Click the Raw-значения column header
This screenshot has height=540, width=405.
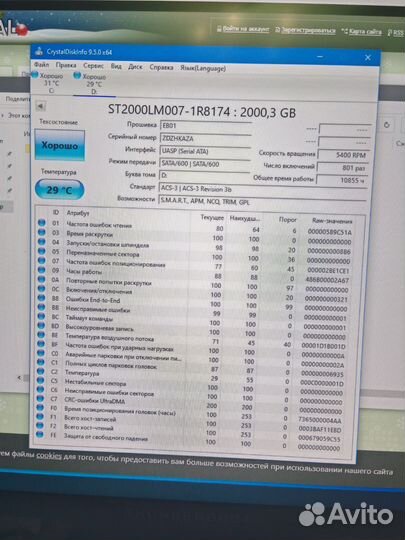[x=332, y=221]
